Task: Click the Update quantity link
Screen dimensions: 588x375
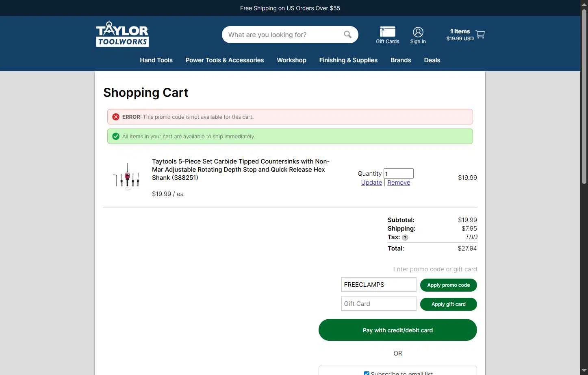Action: [x=371, y=183]
